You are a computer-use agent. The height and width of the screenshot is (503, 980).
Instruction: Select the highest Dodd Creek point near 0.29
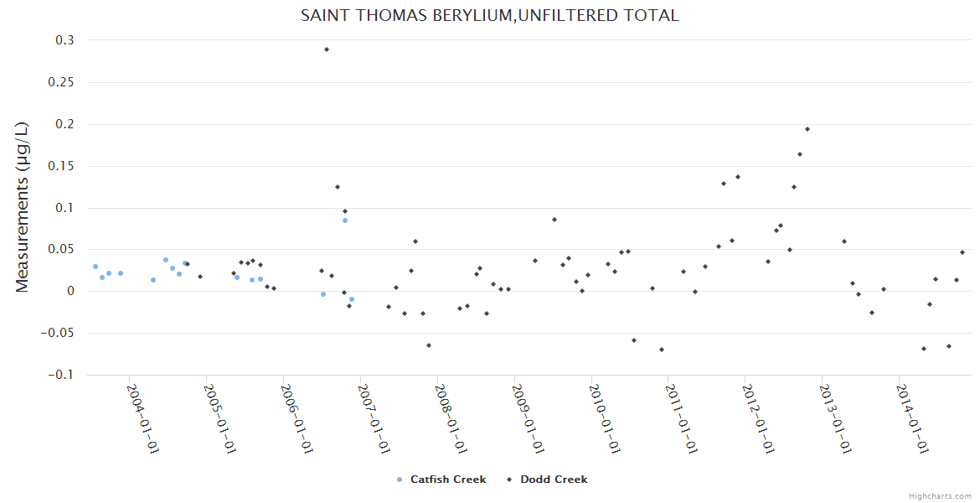327,49
